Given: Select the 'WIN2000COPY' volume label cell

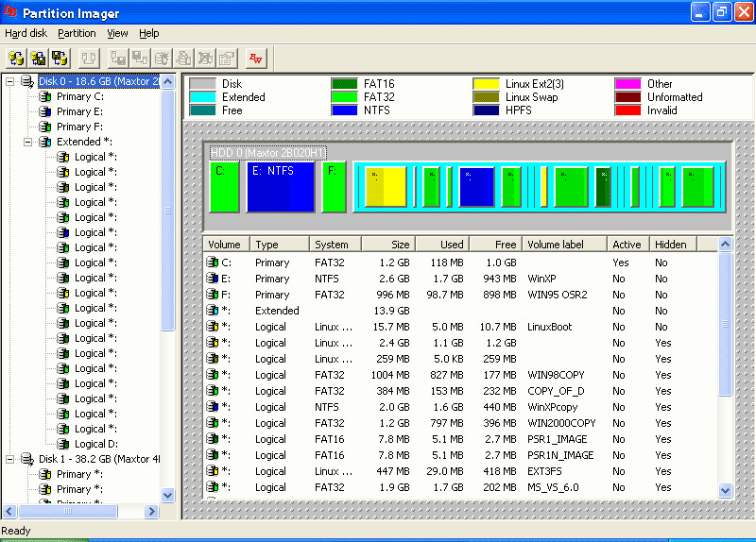Looking at the screenshot, I should point(561,423).
